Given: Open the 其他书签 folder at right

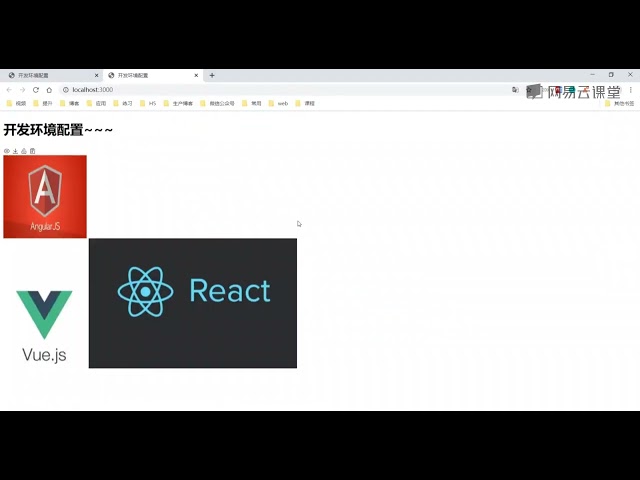Looking at the screenshot, I should coord(620,104).
